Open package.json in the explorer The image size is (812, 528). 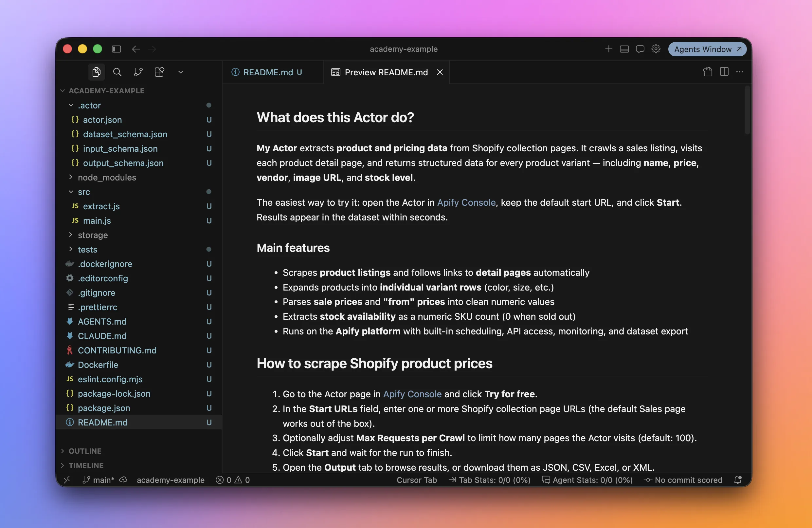point(139,408)
